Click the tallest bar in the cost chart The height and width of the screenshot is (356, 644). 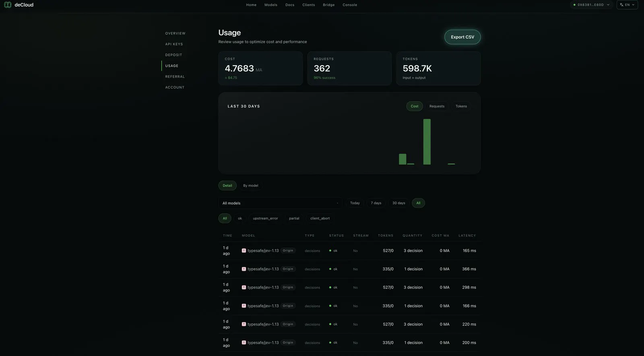(427, 142)
